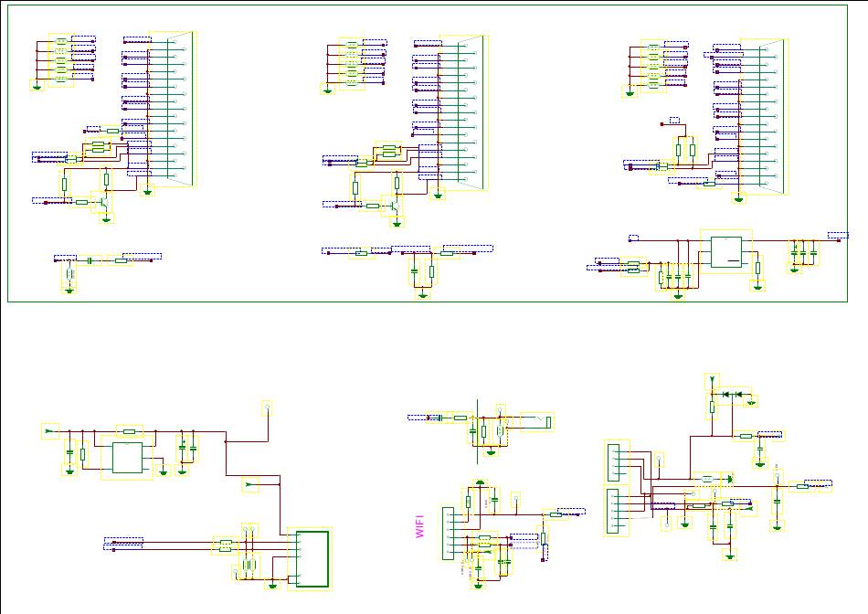Select the square regulator IC in lower-left circuit
868x614 pixels.
(127, 458)
